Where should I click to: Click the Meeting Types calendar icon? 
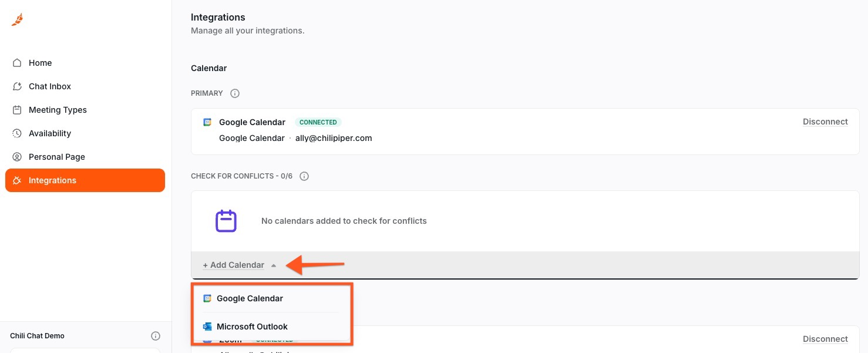[18, 110]
